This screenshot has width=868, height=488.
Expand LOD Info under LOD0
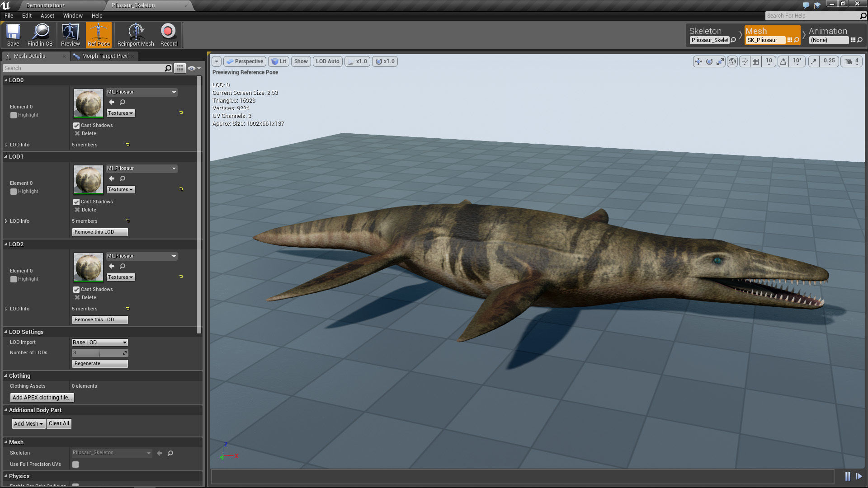point(6,145)
